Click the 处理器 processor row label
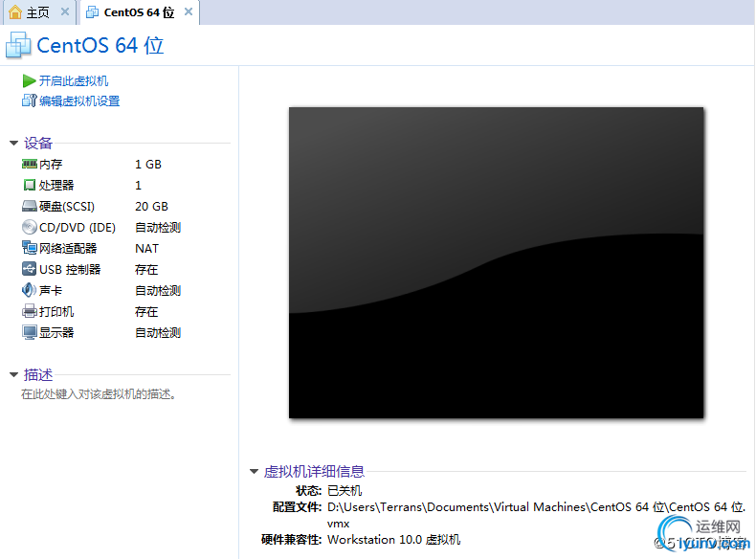 coord(56,185)
